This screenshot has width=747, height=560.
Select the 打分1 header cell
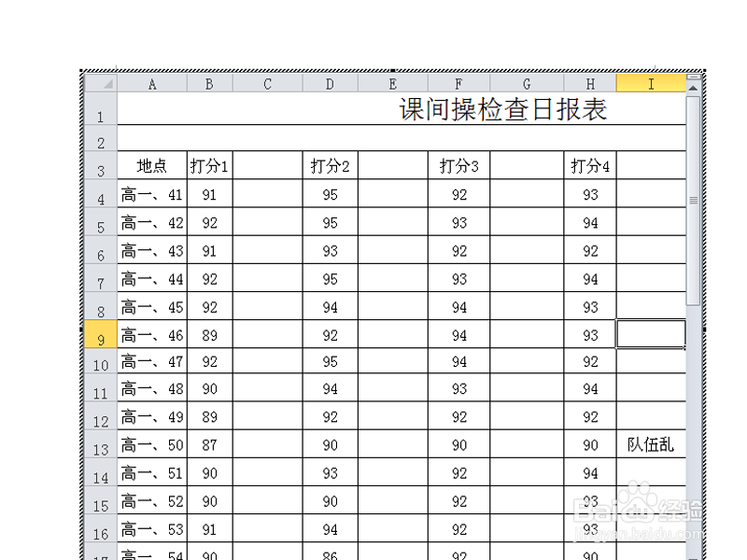(209, 166)
